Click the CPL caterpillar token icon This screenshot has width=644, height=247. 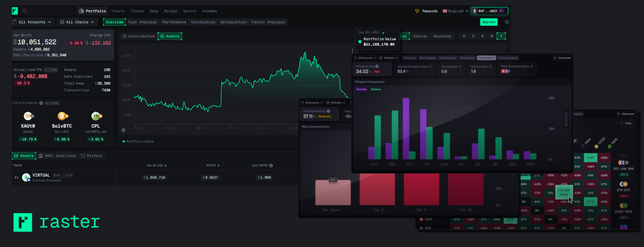[x=96, y=116]
